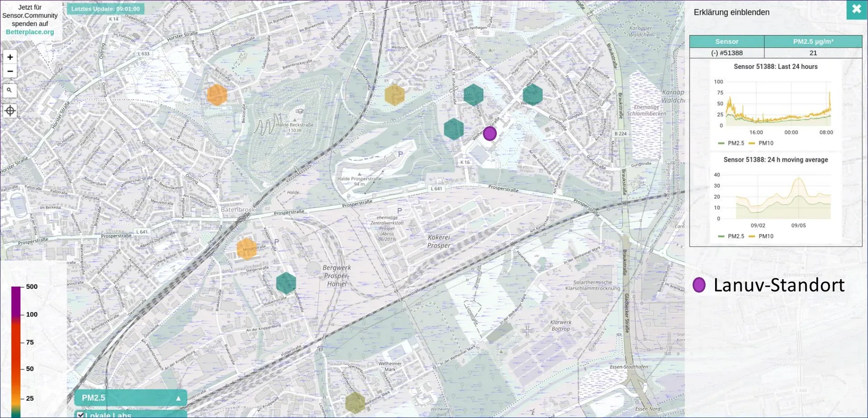Select the yellow sensor hexagon
868x418 pixels.
[x=394, y=95]
